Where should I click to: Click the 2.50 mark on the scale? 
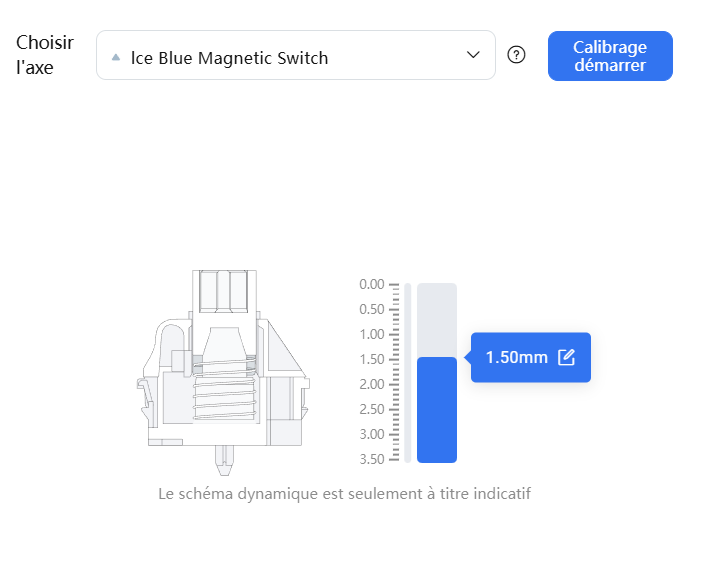coord(372,409)
